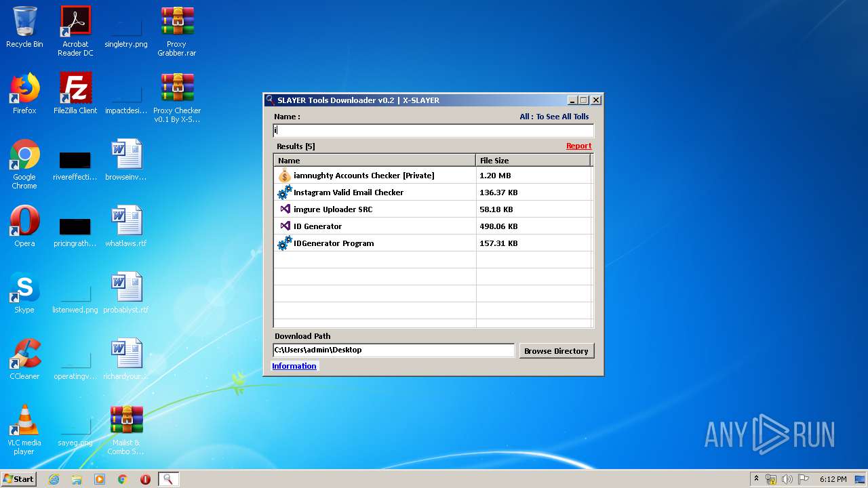
Task: Open Internet Explorer in the taskbar
Action: (54, 479)
